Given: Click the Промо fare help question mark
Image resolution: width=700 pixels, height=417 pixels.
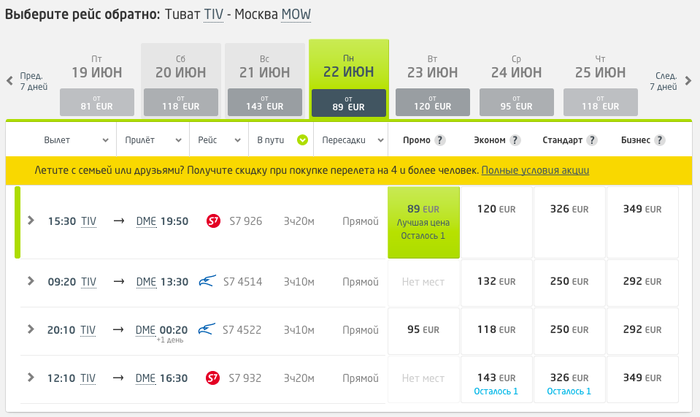Looking at the screenshot, I should pyautogui.click(x=440, y=140).
